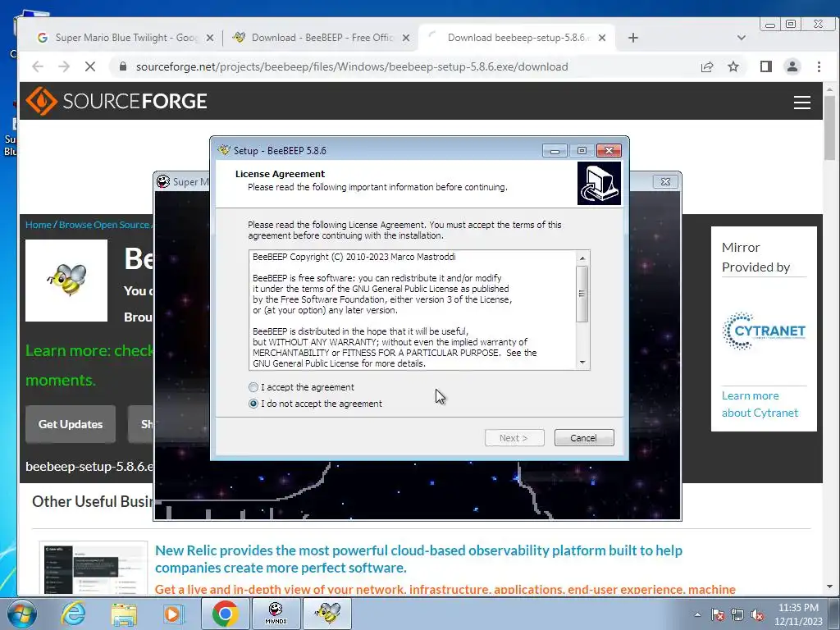Click the Get Updates button
The image size is (840, 630).
(71, 424)
